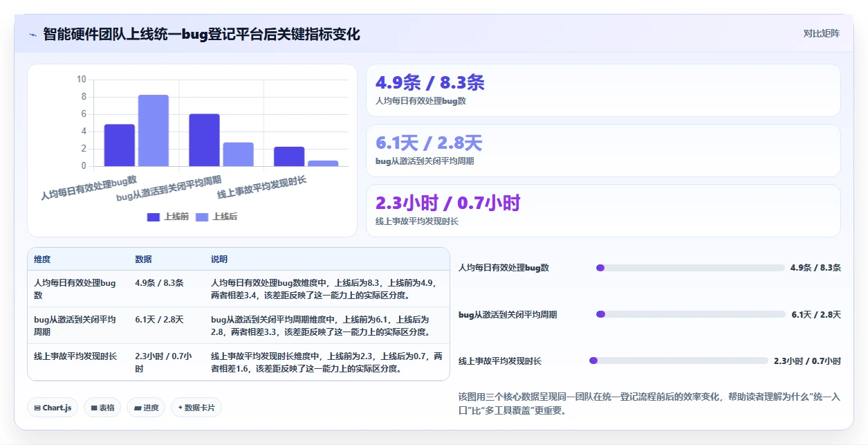Click progress value 2.3小时 / 0.7小时

(x=807, y=361)
